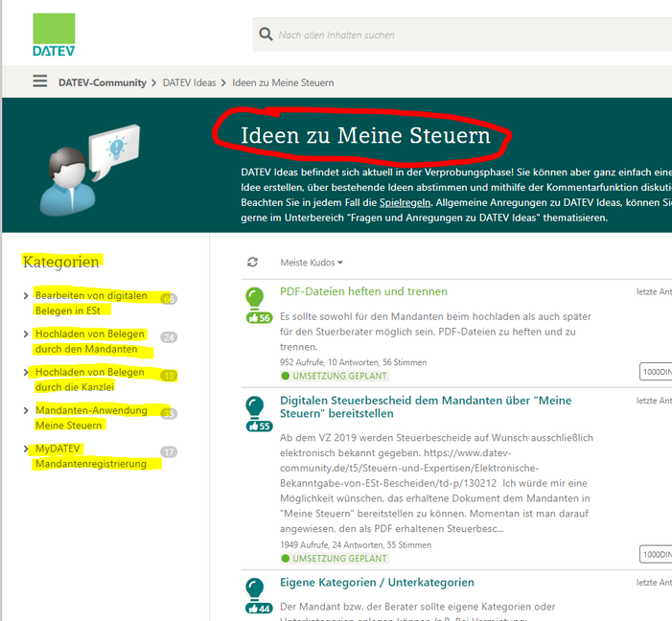Open category 'Hochladen von Belegen durch die Kanzlei'
The image size is (672, 621).
(x=90, y=379)
